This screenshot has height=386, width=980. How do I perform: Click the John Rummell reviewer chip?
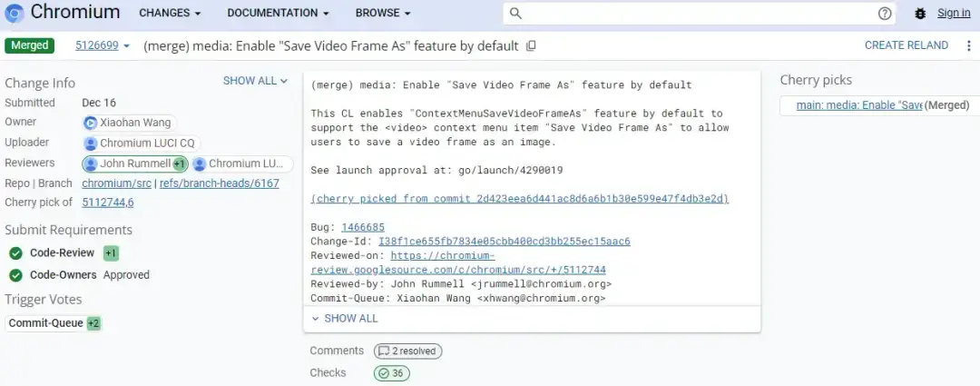[134, 163]
